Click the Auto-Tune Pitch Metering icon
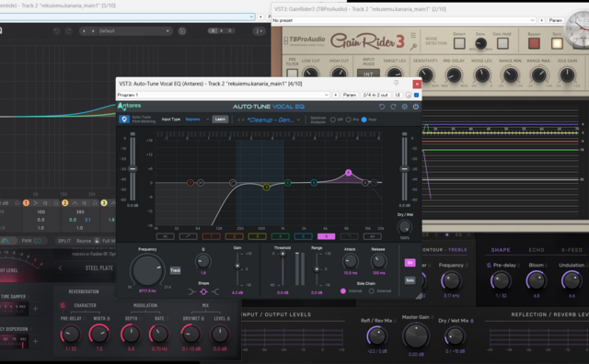This screenshot has height=364, width=589. [x=124, y=119]
